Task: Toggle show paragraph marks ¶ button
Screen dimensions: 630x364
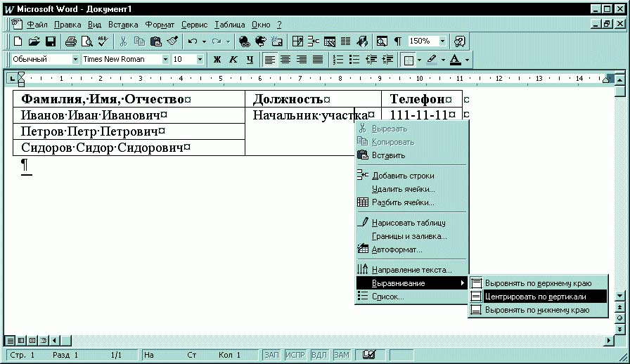Action: pyautogui.click(x=398, y=41)
